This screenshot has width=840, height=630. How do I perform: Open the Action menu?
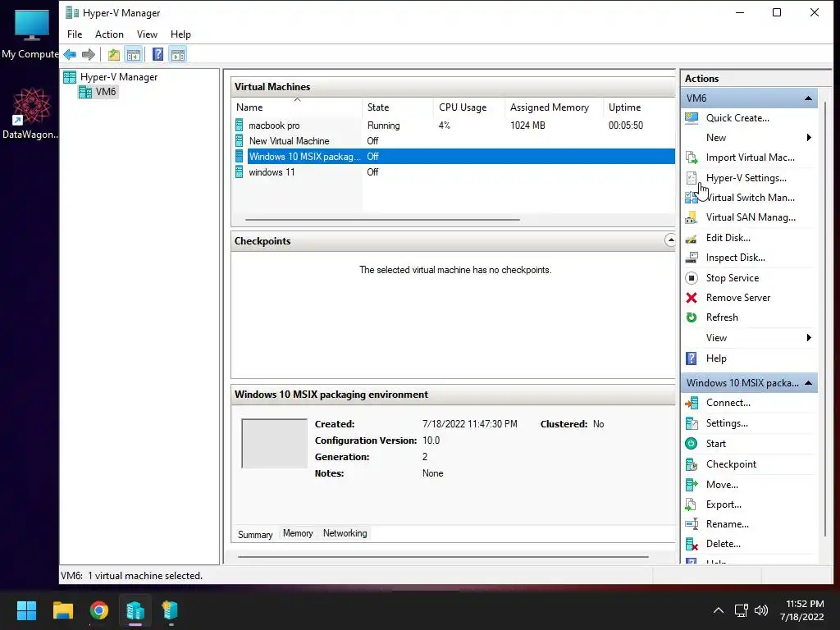pyautogui.click(x=109, y=34)
